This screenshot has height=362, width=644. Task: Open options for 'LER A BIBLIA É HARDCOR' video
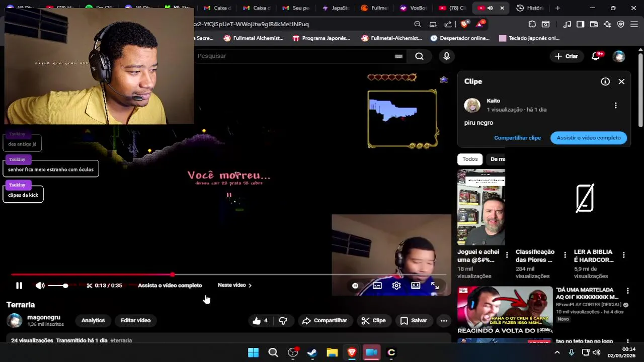point(623,255)
